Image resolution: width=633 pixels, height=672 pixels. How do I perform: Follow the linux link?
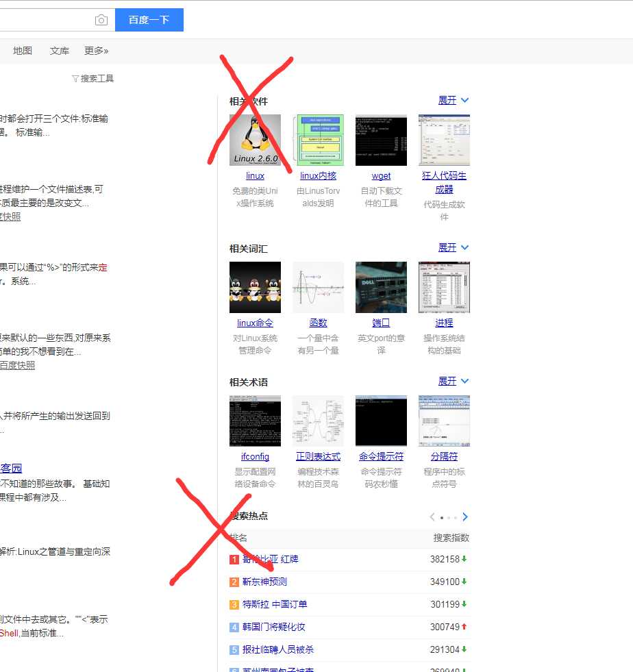click(x=255, y=176)
